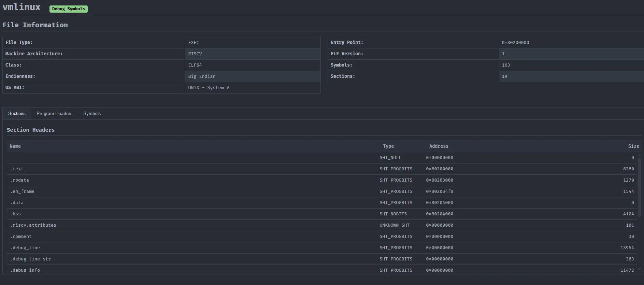Click the .riscv.attributes section name
The height and width of the screenshot is (285, 644).
33,225
